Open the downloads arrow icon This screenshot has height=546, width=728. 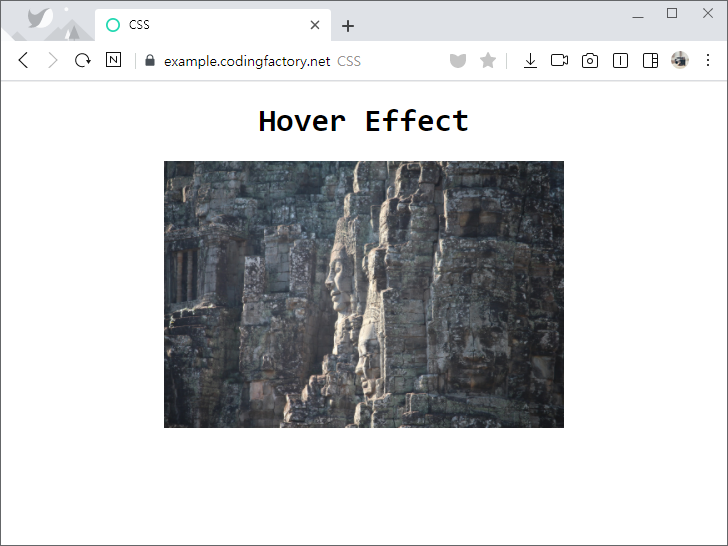click(x=530, y=60)
